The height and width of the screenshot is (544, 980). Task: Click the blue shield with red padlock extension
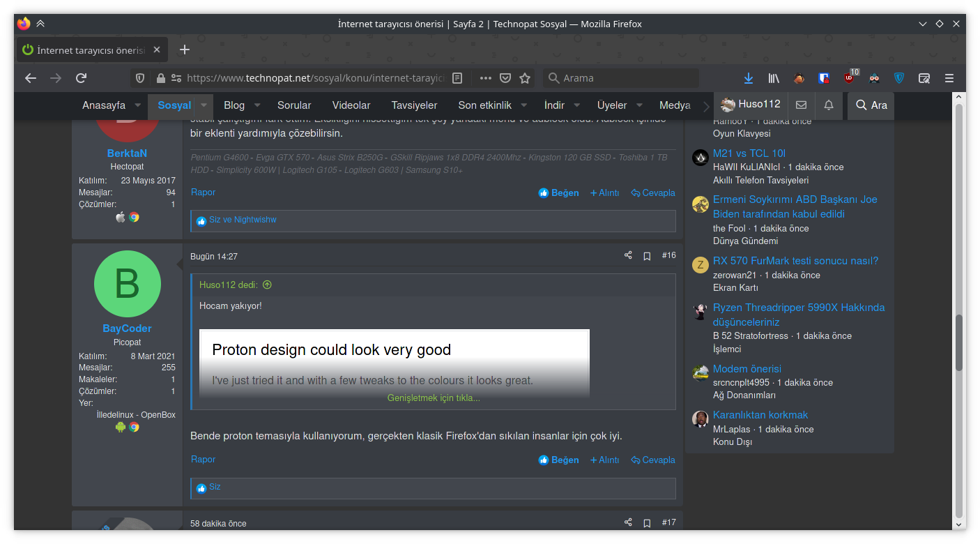click(824, 78)
